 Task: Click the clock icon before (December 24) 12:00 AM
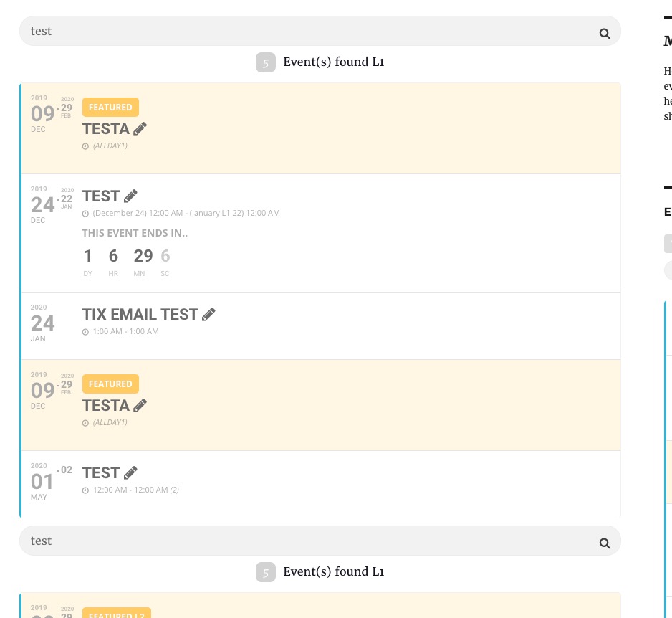(86, 214)
